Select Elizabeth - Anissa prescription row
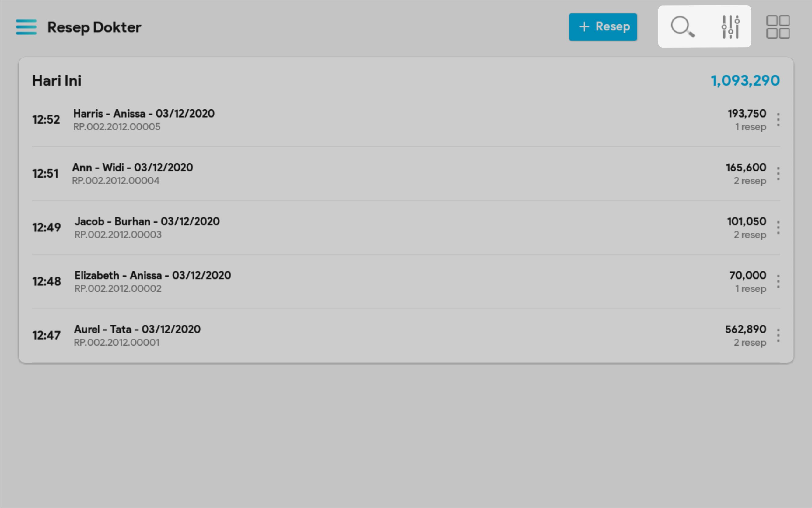Image resolution: width=812 pixels, height=508 pixels. pyautogui.click(x=152, y=276)
